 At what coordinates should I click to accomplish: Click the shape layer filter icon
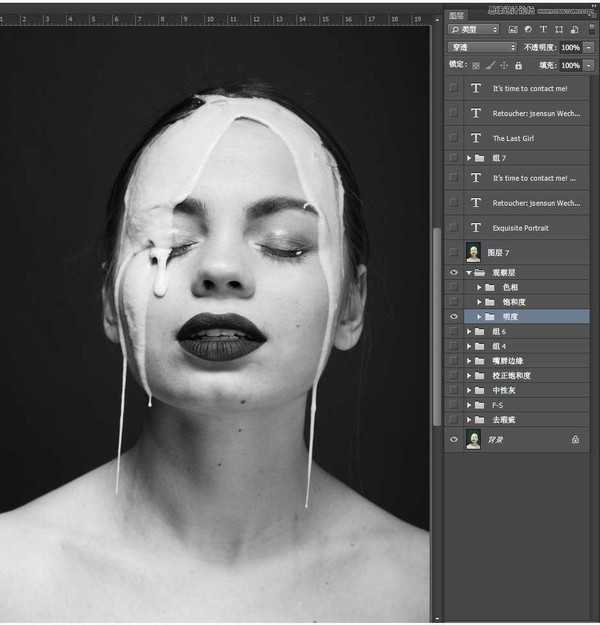[x=558, y=30]
